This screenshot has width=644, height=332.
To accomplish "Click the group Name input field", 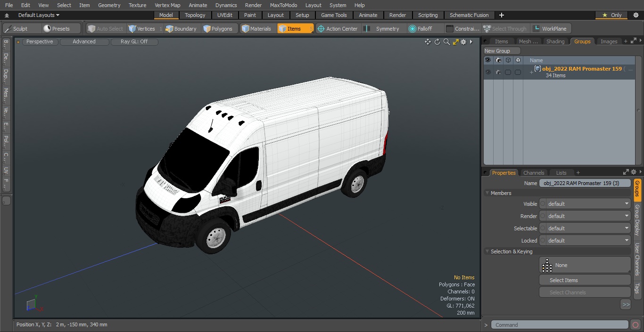I will 585,183.
